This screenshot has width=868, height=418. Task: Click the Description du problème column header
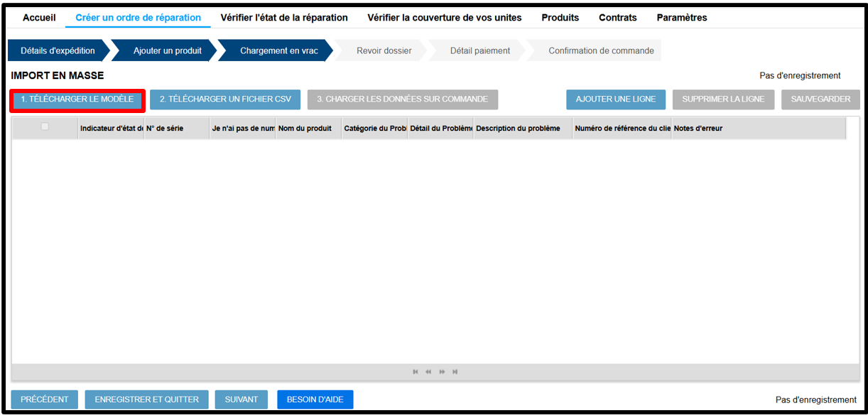[523, 128]
